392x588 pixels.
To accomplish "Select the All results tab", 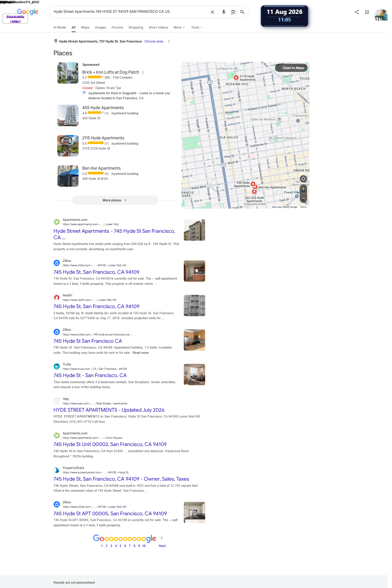I will (x=74, y=27).
